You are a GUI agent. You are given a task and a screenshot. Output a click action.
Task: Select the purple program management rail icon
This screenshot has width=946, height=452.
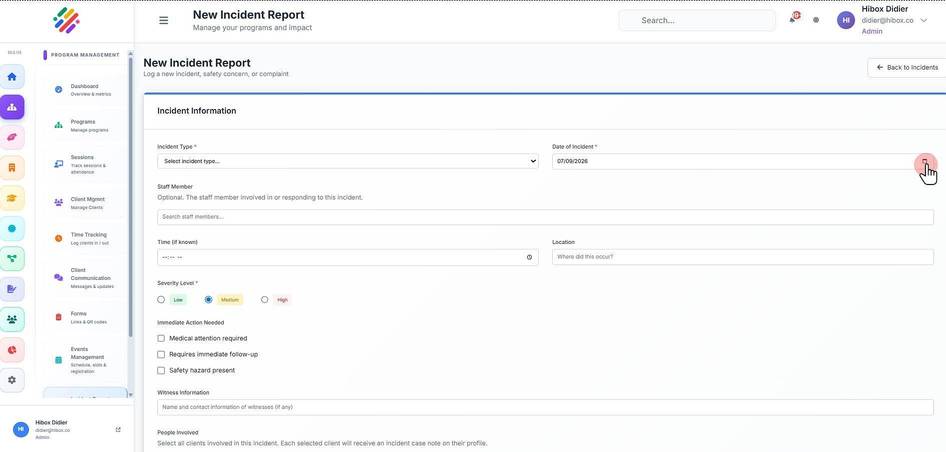pyautogui.click(x=12, y=107)
